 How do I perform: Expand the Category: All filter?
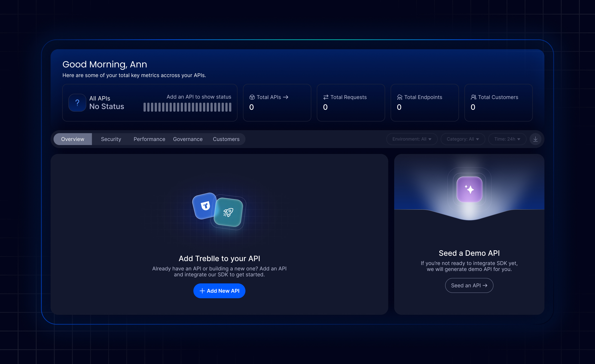[x=462, y=139]
